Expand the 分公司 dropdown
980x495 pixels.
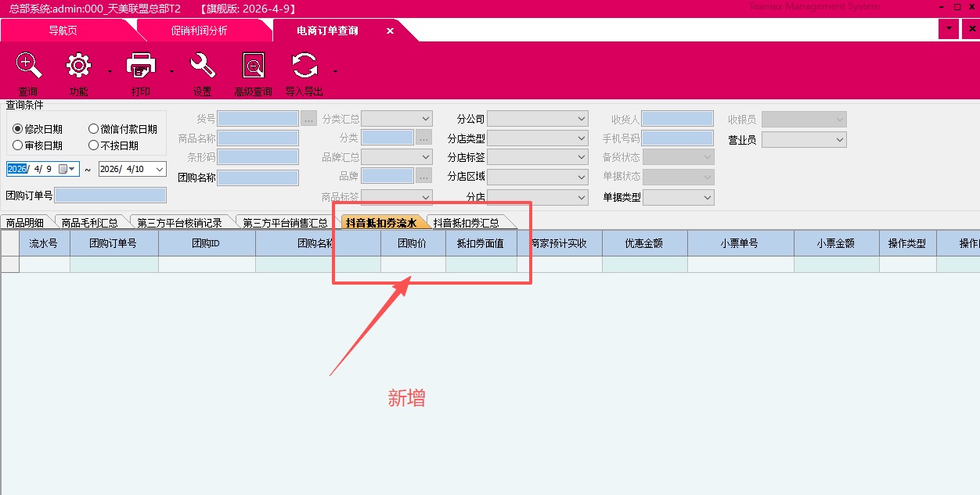(x=581, y=119)
